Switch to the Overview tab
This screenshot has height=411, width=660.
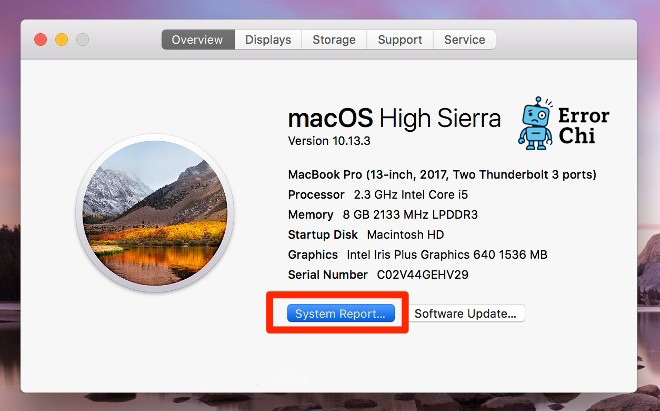pos(198,40)
